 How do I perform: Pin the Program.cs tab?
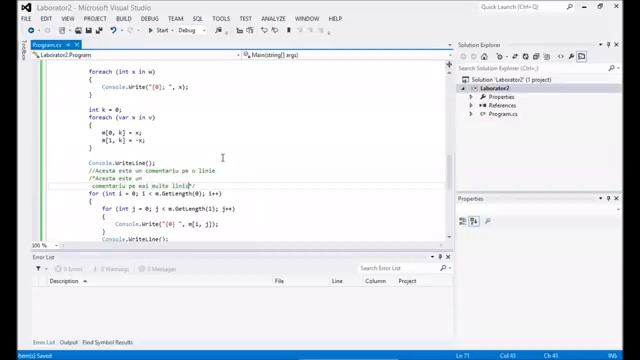point(68,45)
